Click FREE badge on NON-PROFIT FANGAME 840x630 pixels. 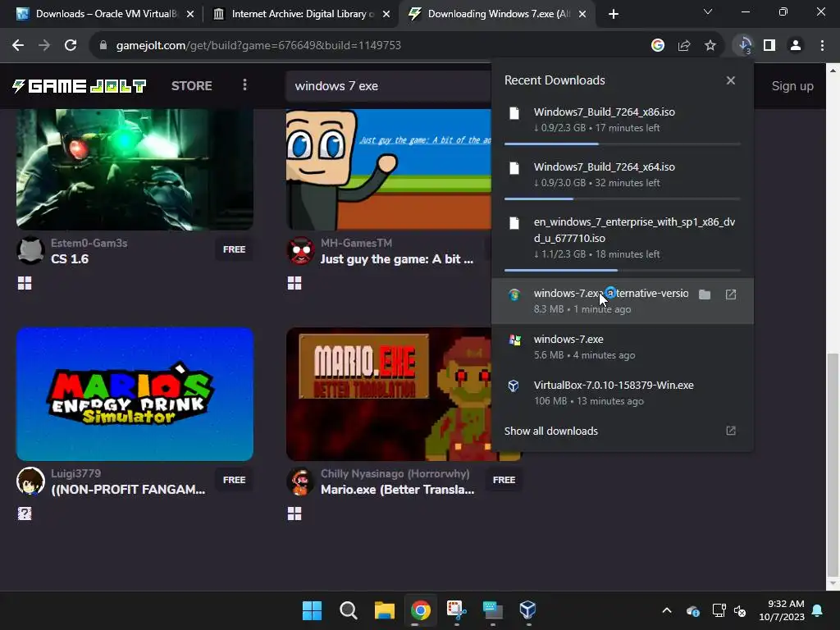click(234, 480)
